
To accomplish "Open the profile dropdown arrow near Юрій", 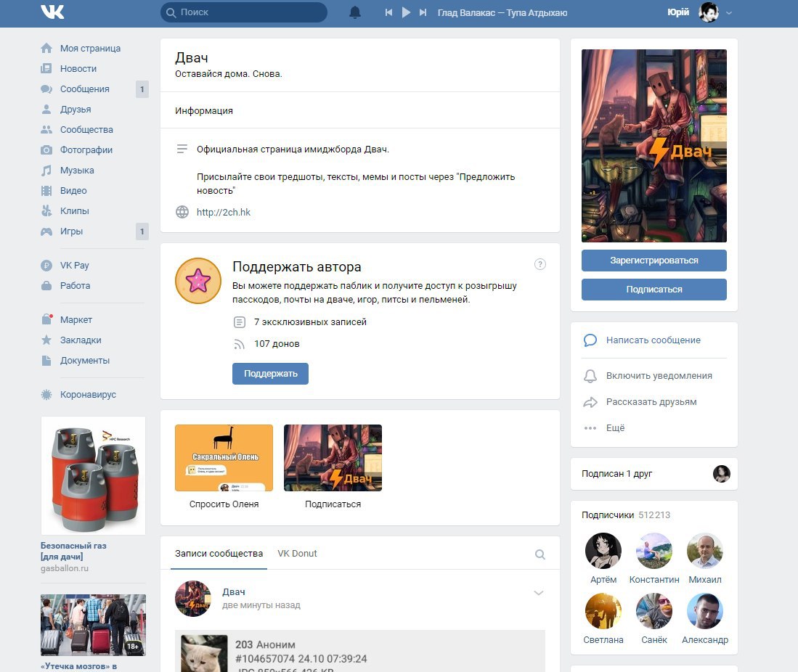I will click(729, 13).
